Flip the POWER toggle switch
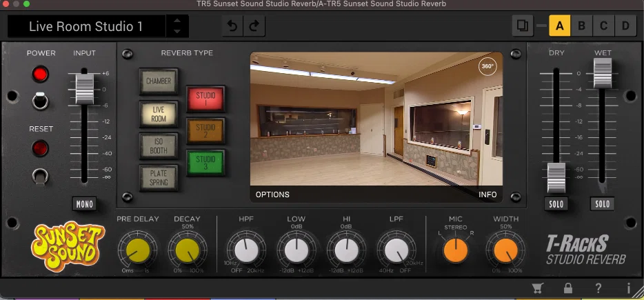 (x=40, y=101)
